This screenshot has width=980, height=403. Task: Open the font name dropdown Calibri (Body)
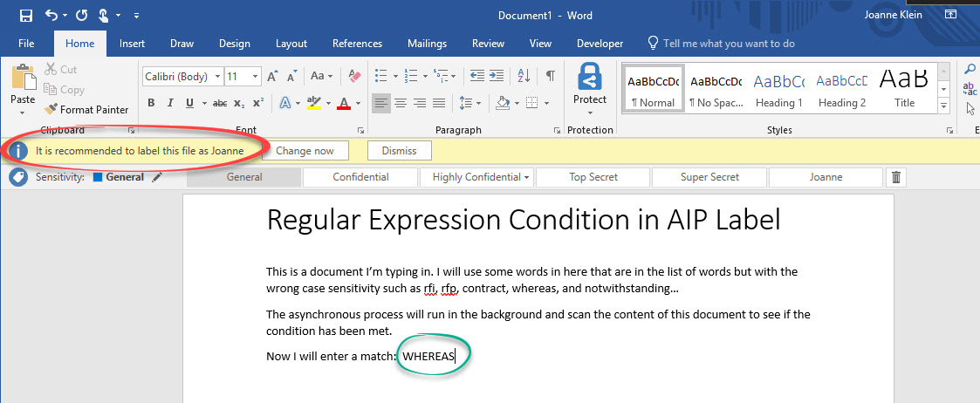(x=182, y=77)
